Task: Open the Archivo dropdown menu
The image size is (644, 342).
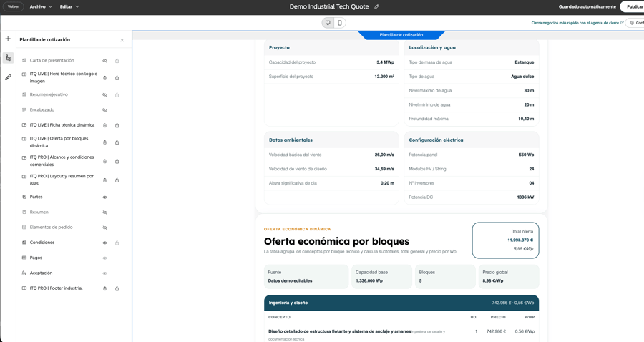Action: click(41, 6)
